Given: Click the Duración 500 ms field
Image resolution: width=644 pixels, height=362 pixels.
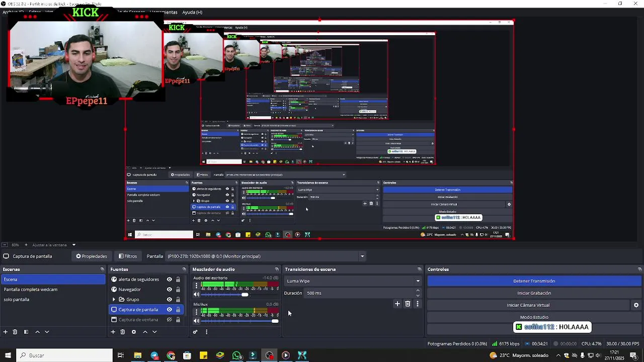Looking at the screenshot, I should [360, 293].
